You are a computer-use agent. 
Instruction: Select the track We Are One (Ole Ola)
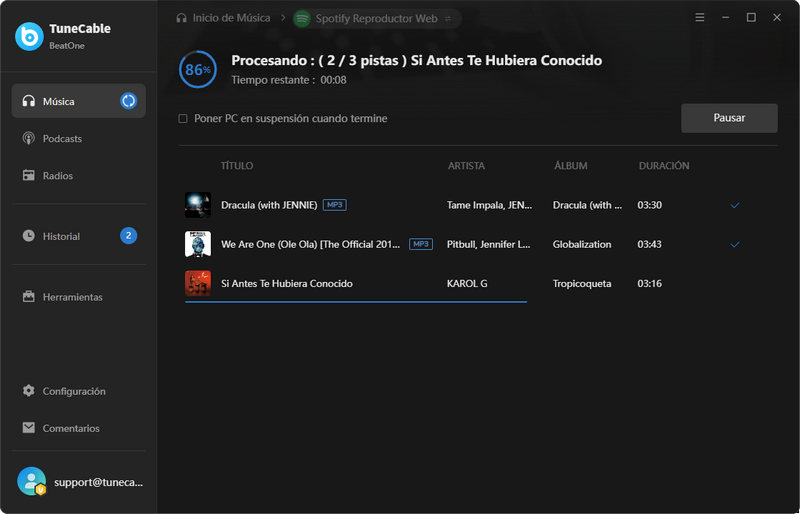tap(311, 244)
